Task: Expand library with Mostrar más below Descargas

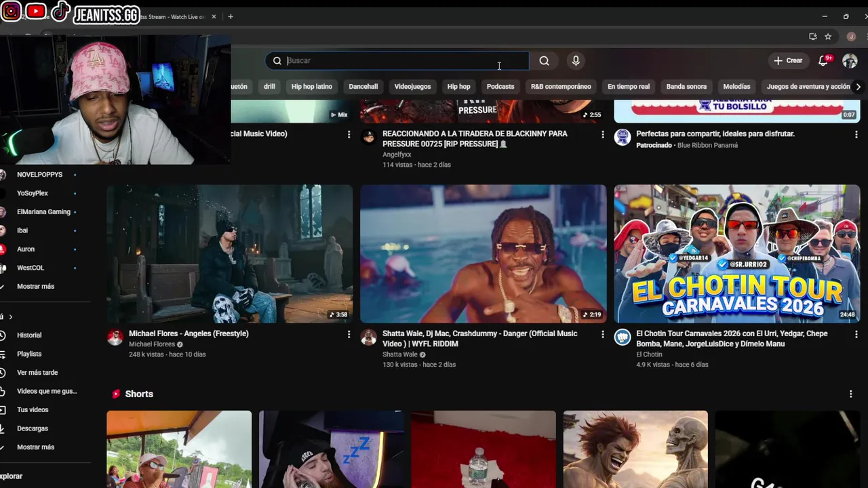Action: click(x=35, y=447)
